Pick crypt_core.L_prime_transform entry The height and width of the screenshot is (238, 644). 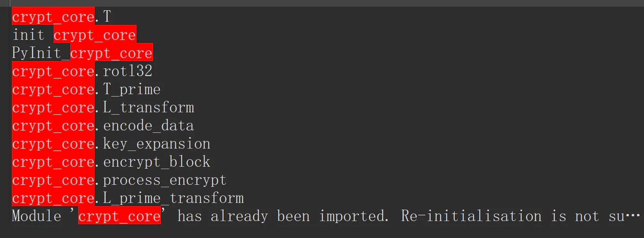tap(128, 198)
